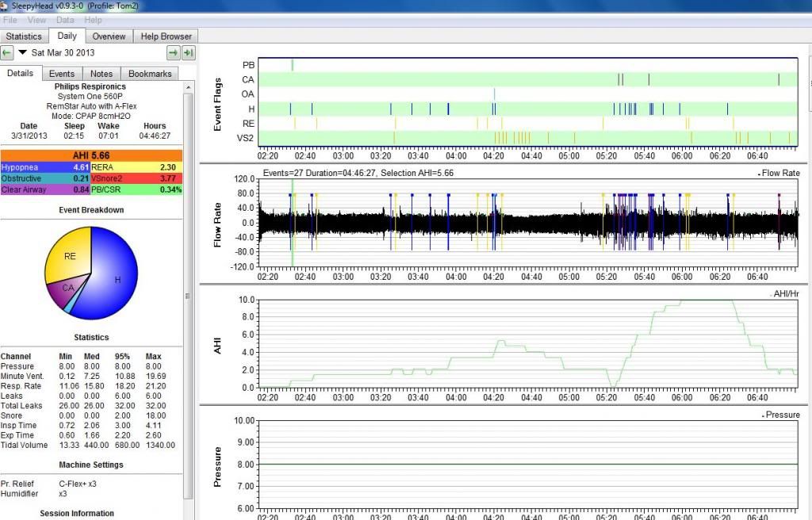Click the RE slice of the pie chart
This screenshot has height=520, width=812.
point(69,257)
